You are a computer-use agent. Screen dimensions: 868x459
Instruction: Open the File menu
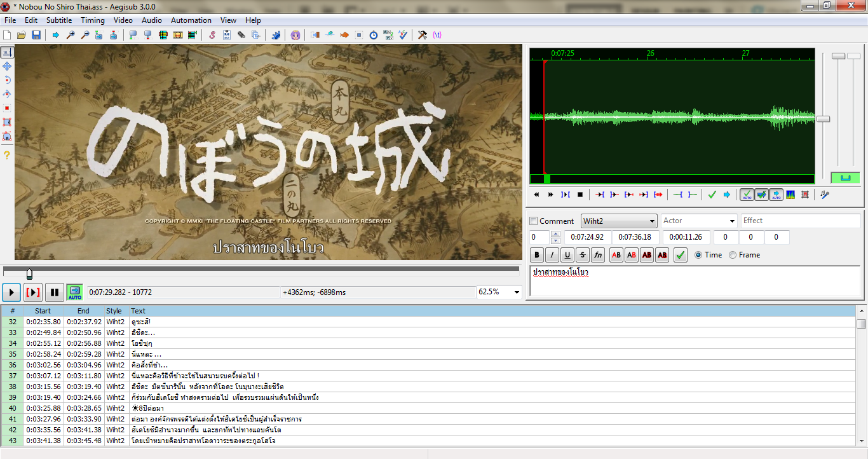pos(10,20)
